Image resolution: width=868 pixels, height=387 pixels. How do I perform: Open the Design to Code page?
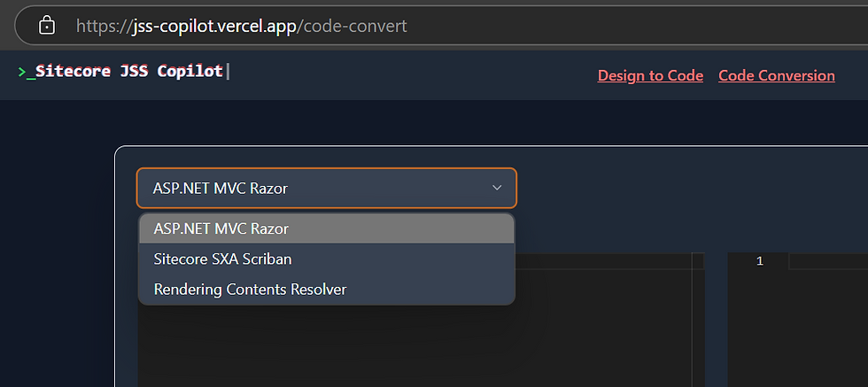[650, 75]
